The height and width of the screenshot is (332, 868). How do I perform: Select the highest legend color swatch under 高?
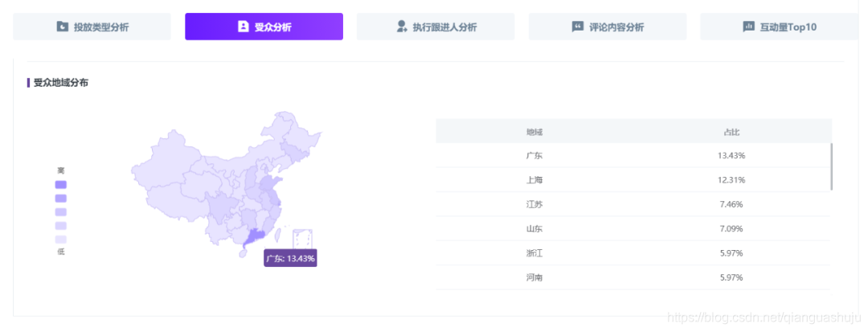click(x=61, y=185)
